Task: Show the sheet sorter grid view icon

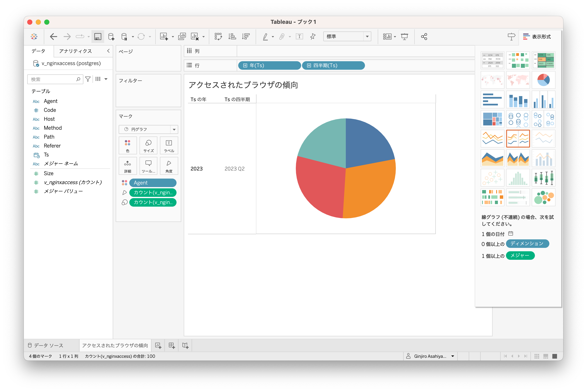Action: (x=536, y=356)
